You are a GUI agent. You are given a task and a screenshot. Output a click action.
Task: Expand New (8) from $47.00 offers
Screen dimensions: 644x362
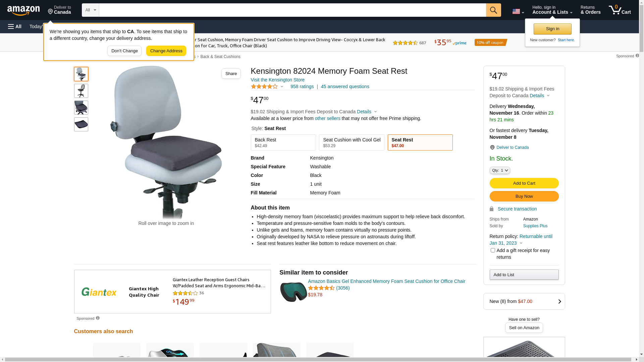coord(524,301)
